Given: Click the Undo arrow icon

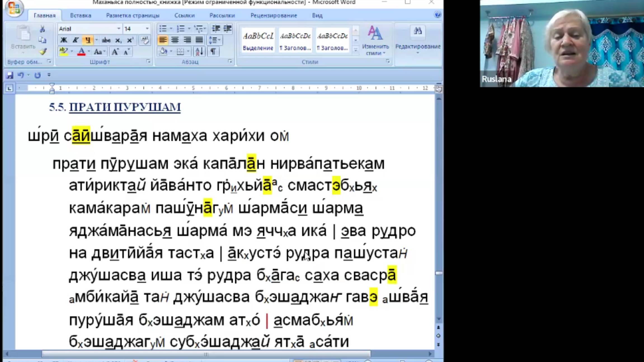Looking at the screenshot, I should [x=21, y=75].
